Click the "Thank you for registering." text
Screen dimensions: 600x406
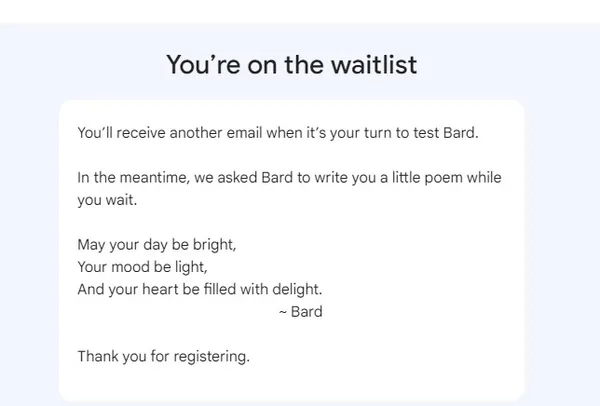pos(163,356)
